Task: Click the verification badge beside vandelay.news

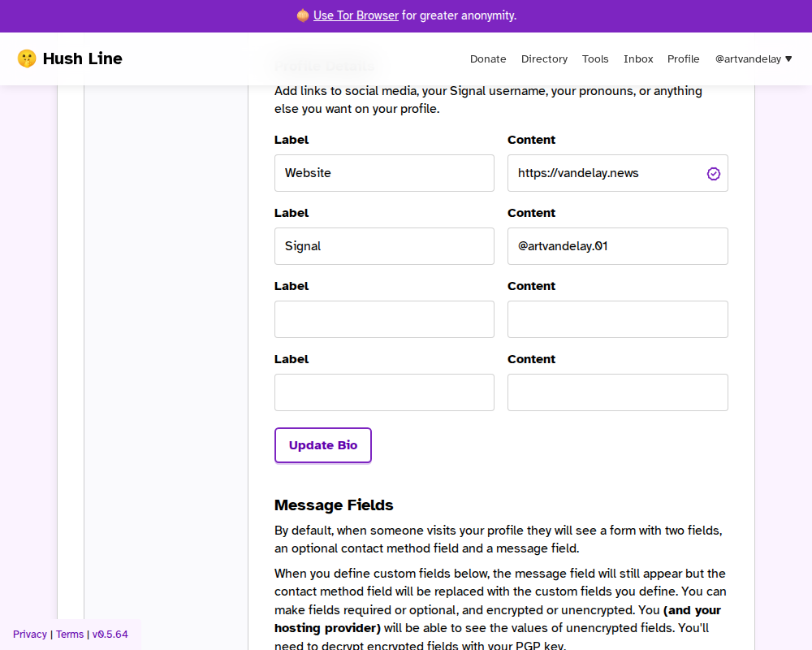Action: pos(713,173)
